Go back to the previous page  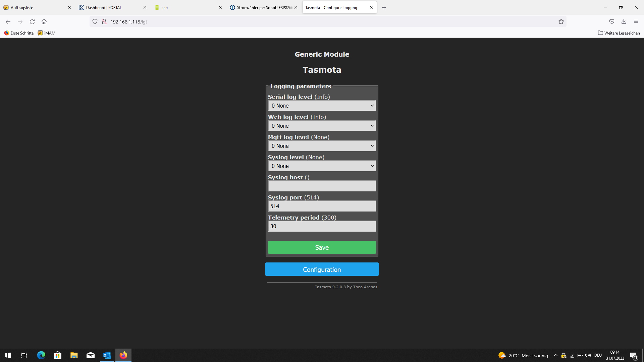[x=8, y=22]
